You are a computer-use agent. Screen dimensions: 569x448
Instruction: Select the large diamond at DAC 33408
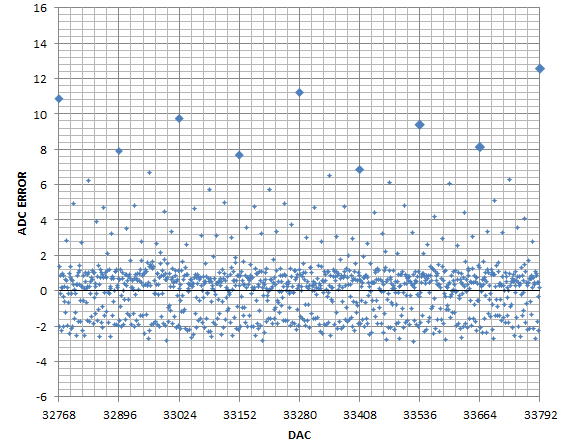pyautogui.click(x=360, y=169)
